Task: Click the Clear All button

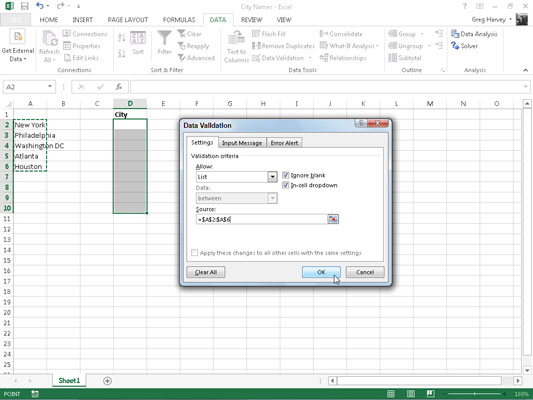Action: pos(206,272)
